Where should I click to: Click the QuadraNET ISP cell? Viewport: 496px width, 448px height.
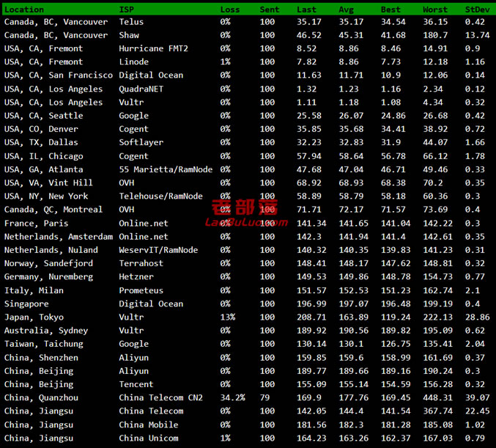[141, 89]
